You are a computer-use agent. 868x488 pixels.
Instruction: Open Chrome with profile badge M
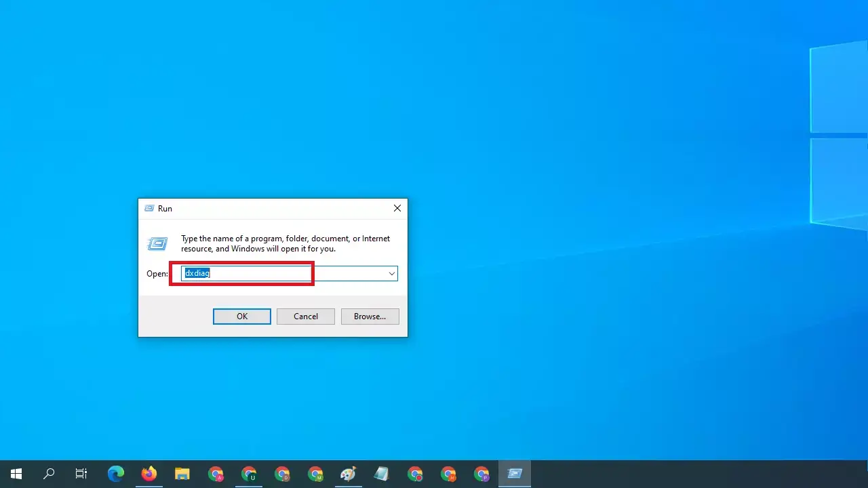[x=315, y=474]
